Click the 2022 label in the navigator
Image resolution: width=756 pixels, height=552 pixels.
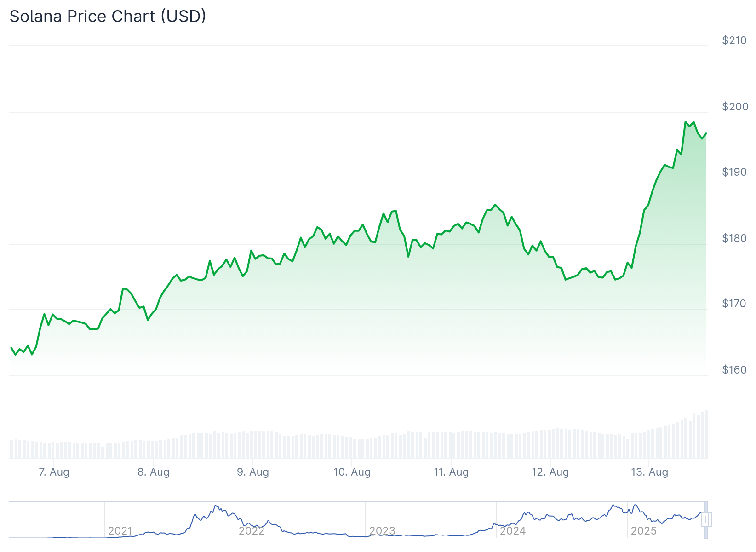(x=252, y=531)
